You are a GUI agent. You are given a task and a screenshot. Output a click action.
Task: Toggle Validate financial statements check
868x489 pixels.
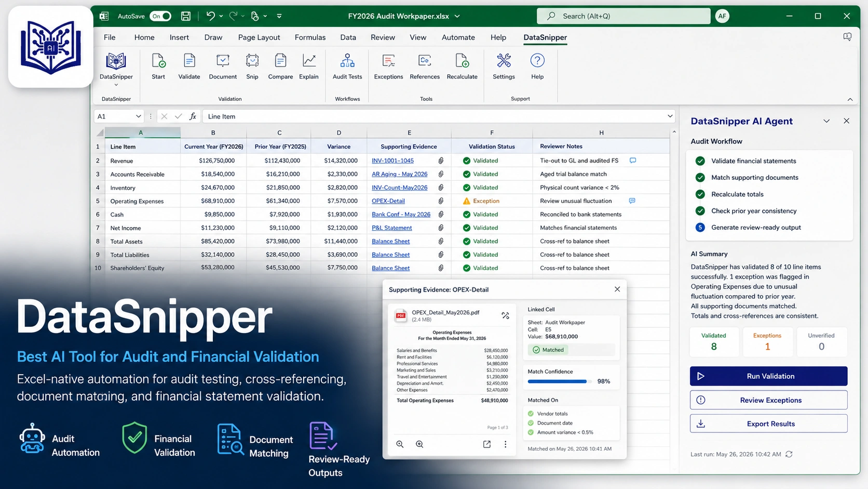point(700,161)
